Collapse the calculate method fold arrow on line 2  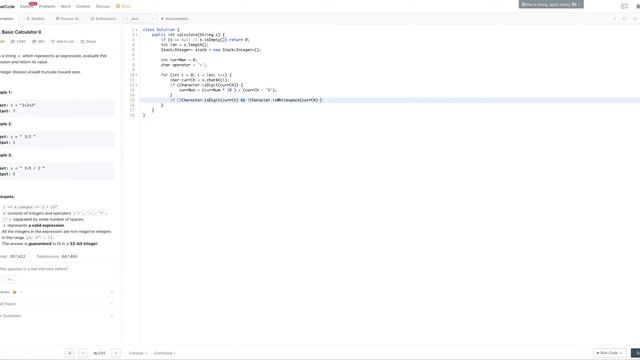[136, 35]
